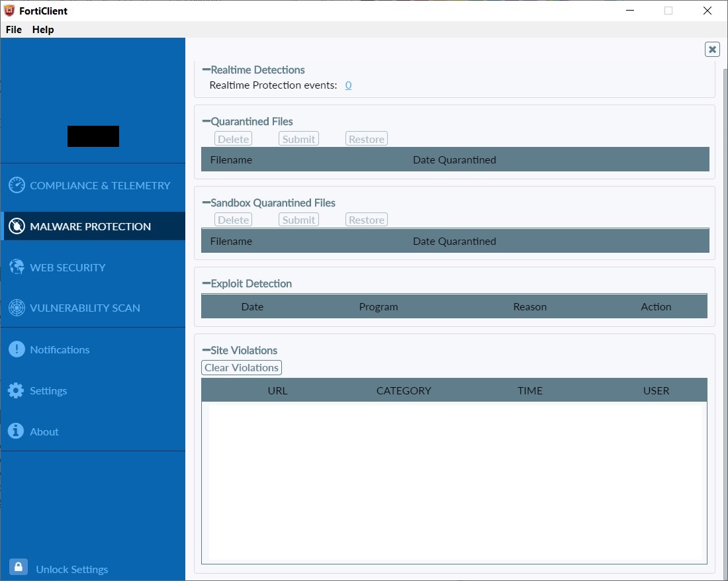Click the Settings gear icon

(17, 390)
